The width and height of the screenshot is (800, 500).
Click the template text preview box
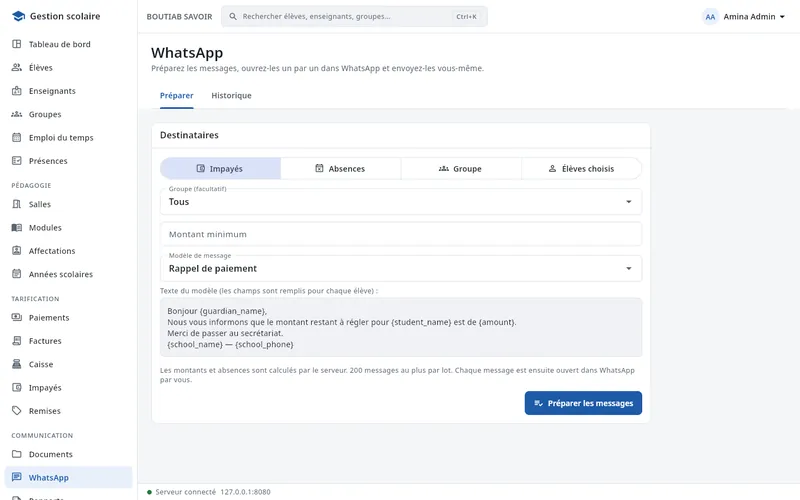[401, 327]
